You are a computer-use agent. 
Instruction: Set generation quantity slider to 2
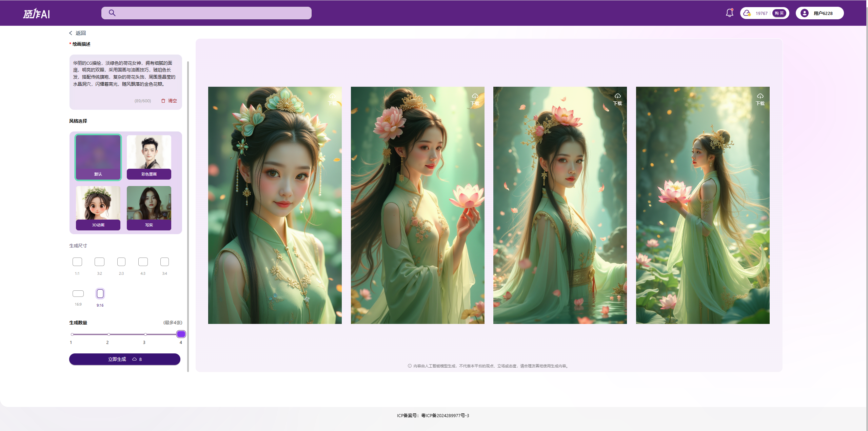108,334
